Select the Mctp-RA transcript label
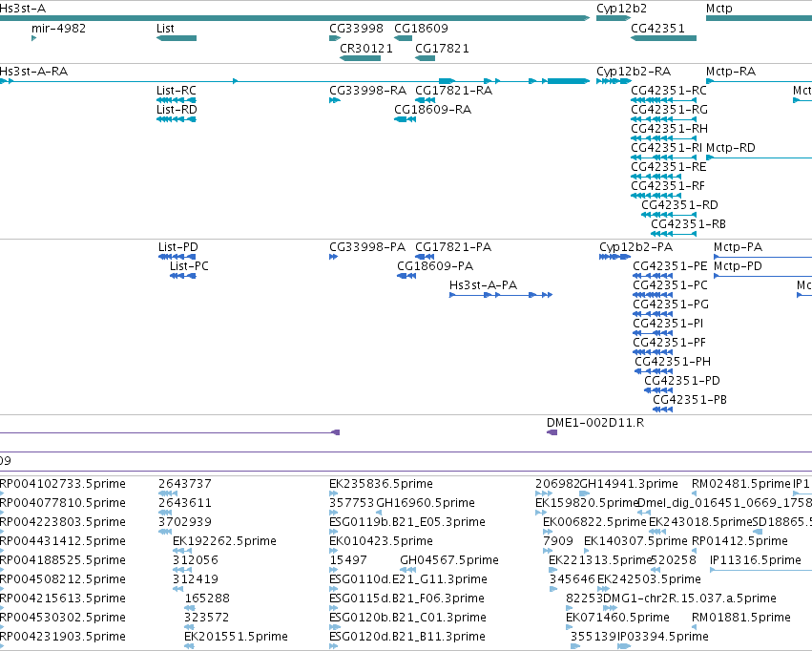Viewport: 812px width, 651px height. point(731,71)
